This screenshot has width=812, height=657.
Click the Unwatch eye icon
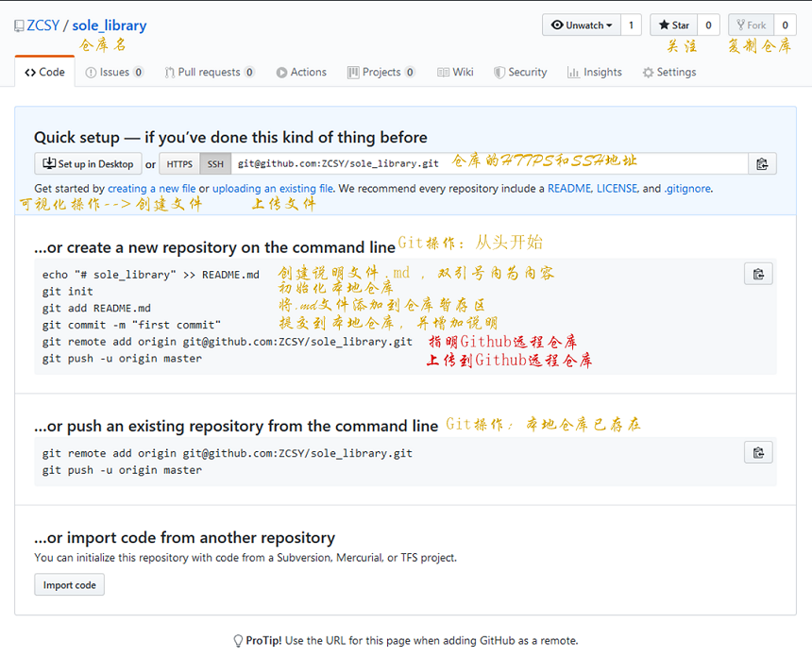[557, 25]
